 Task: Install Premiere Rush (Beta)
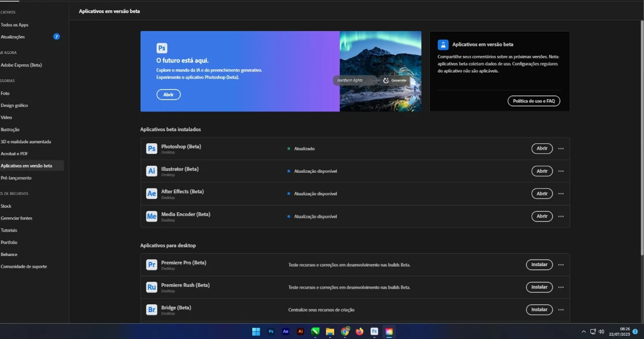pos(539,287)
